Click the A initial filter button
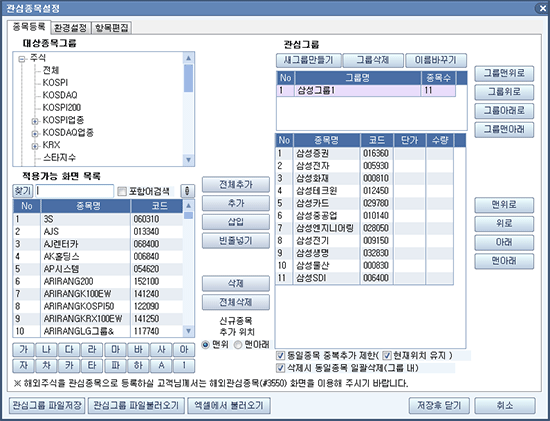Viewport: 550px width, 421px height. click(x=161, y=366)
